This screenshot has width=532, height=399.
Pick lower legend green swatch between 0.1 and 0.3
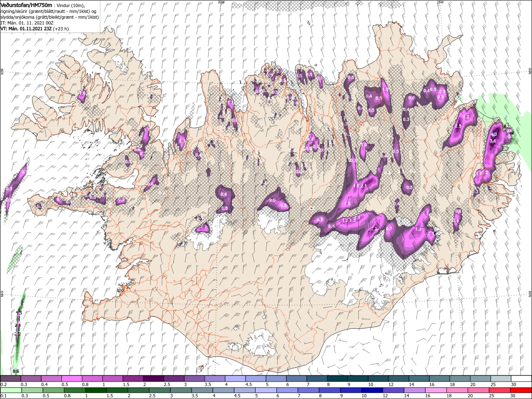coord(11,390)
